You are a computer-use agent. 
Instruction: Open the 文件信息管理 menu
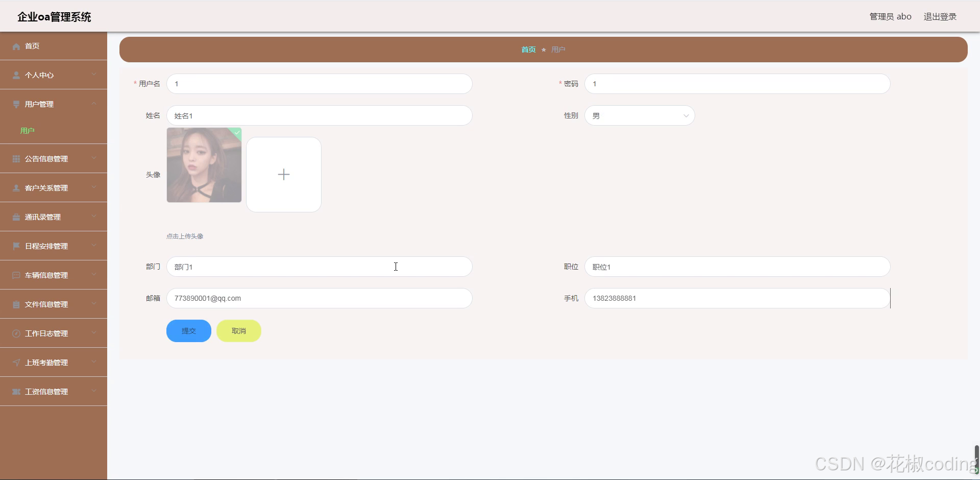(x=54, y=304)
